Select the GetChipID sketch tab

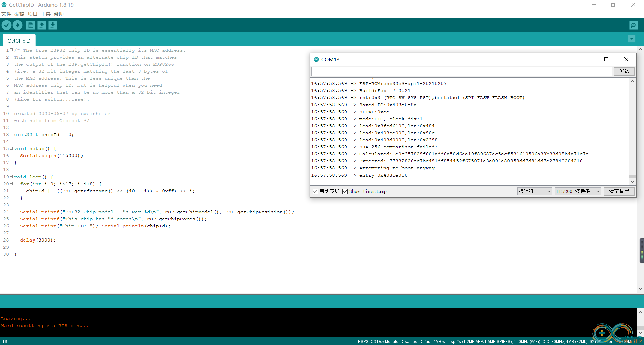pyautogui.click(x=19, y=41)
